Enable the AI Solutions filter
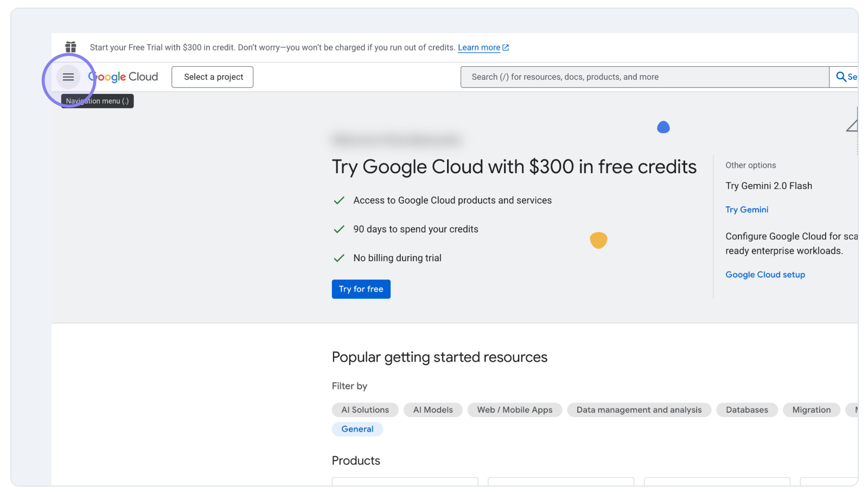The width and height of the screenshot is (868, 492). click(x=365, y=409)
